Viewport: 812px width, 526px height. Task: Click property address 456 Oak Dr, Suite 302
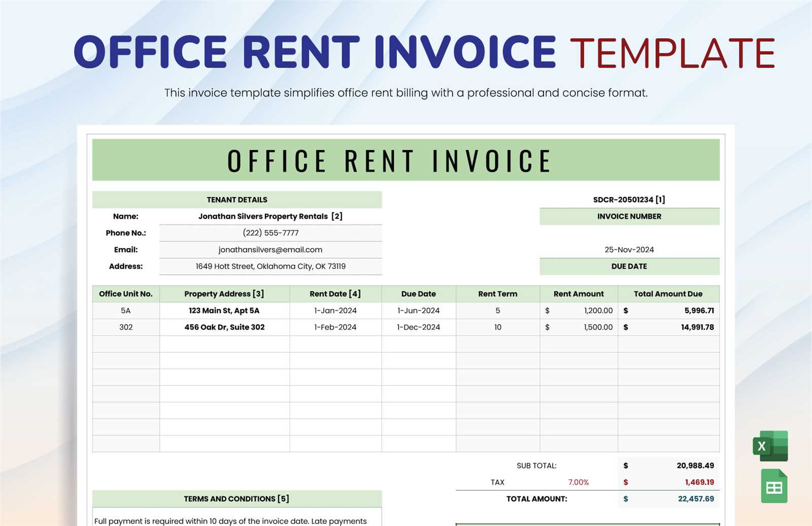pos(224,327)
